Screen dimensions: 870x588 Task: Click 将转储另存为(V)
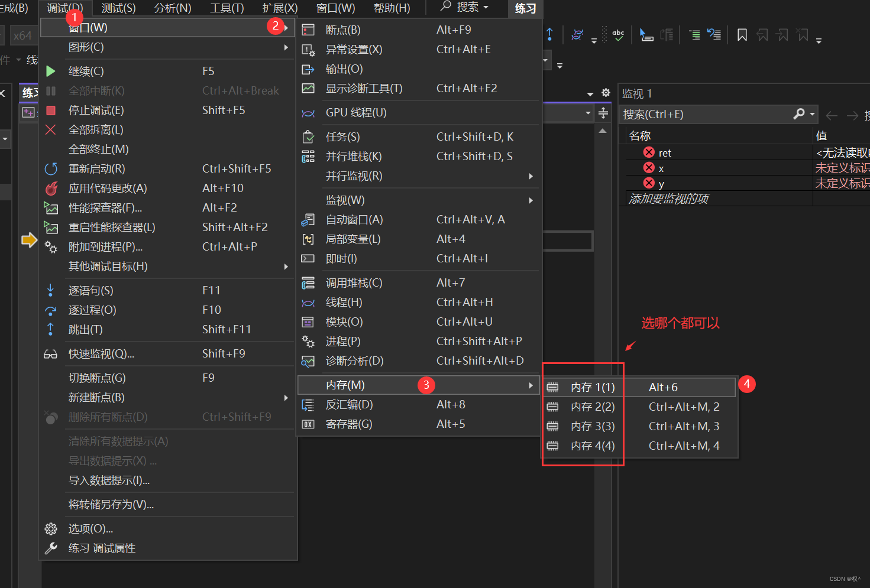pyautogui.click(x=167, y=504)
